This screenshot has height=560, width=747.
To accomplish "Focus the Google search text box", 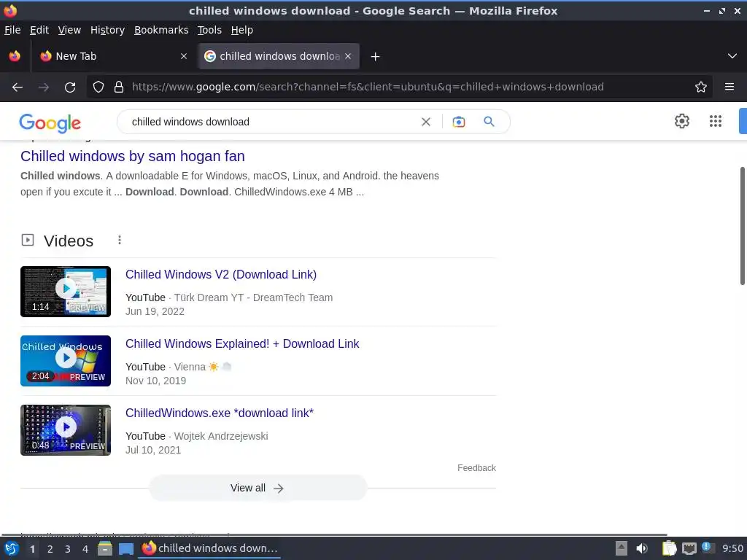I will tap(271, 122).
